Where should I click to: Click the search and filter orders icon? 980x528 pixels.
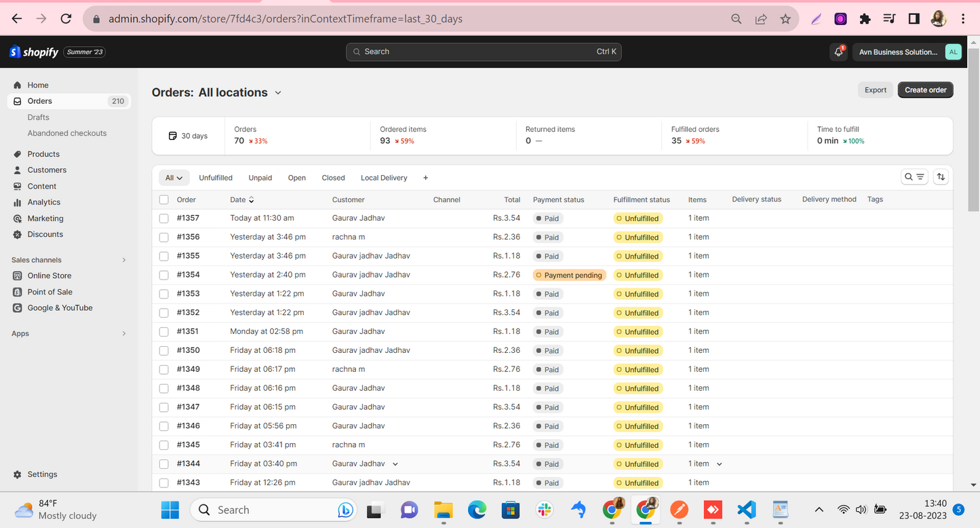click(x=914, y=177)
